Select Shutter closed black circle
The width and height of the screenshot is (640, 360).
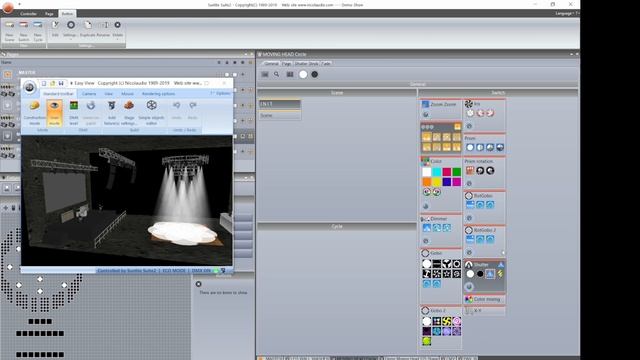480,274
